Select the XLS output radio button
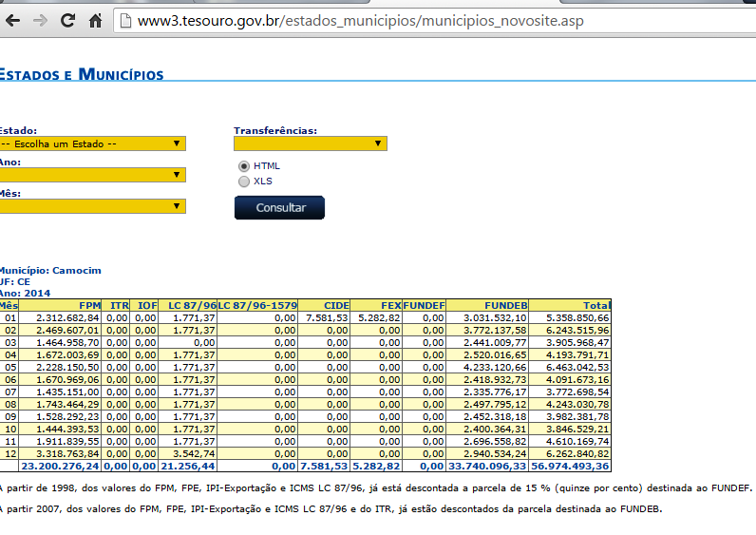Screen dimensions: 756x535 click(244, 182)
